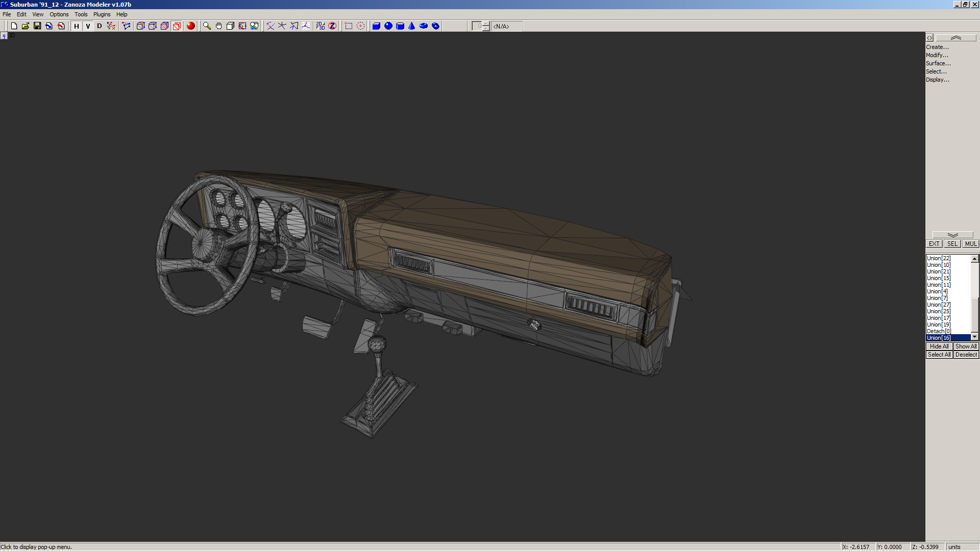Click the first blue axes snap icon
The width and height of the screenshot is (980, 551).
click(270, 26)
